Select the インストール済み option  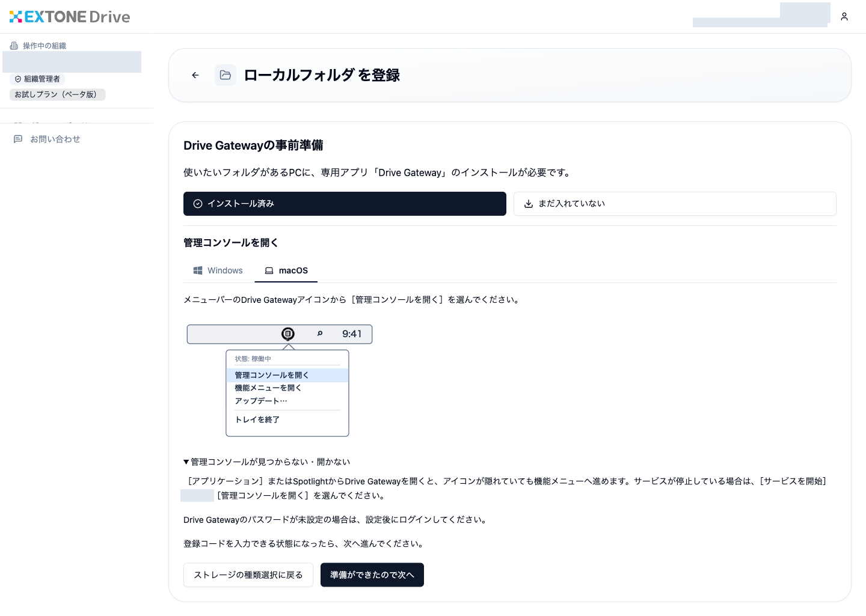[345, 204]
